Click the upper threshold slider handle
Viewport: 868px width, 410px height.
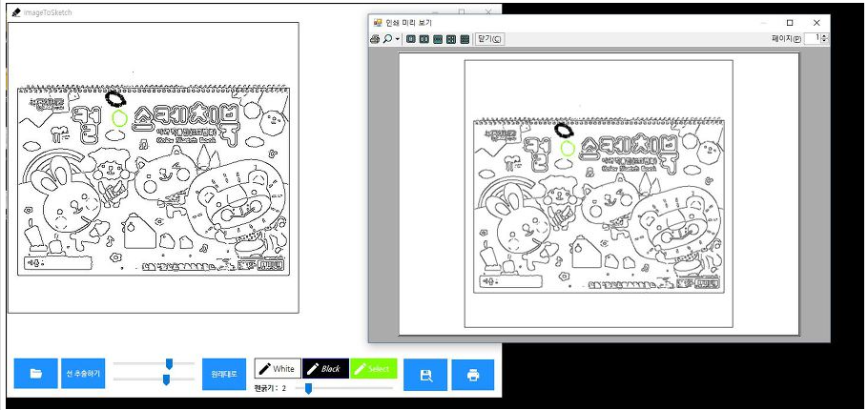(170, 363)
